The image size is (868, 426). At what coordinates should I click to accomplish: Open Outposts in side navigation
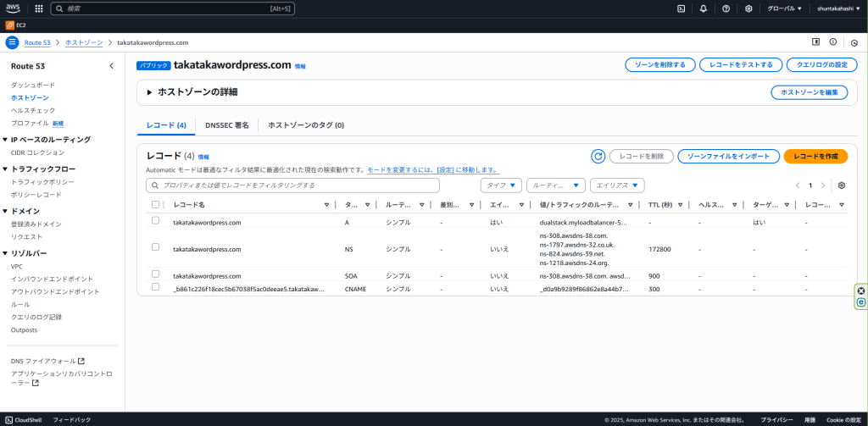pyautogui.click(x=24, y=330)
